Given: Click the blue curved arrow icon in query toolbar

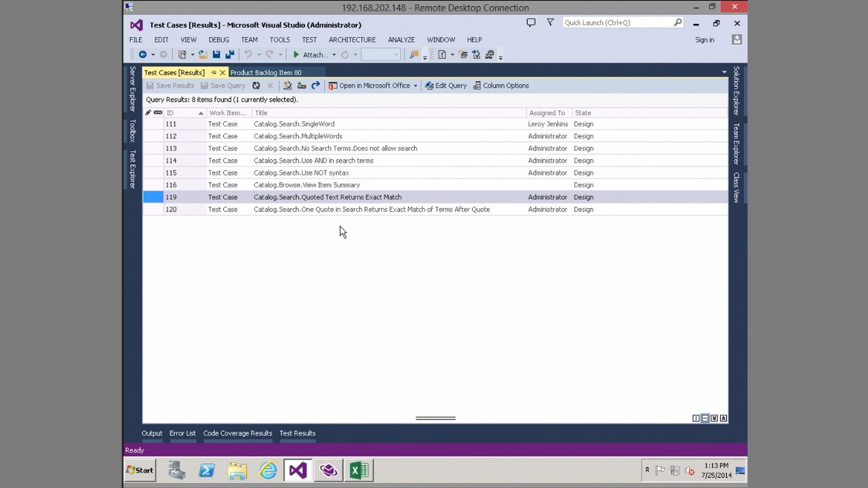Looking at the screenshot, I should [315, 85].
